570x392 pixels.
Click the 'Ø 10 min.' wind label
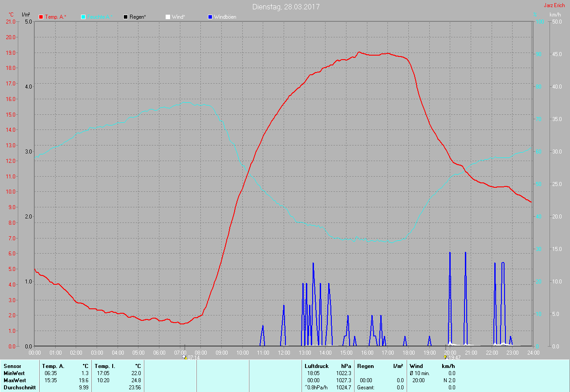pos(419,373)
